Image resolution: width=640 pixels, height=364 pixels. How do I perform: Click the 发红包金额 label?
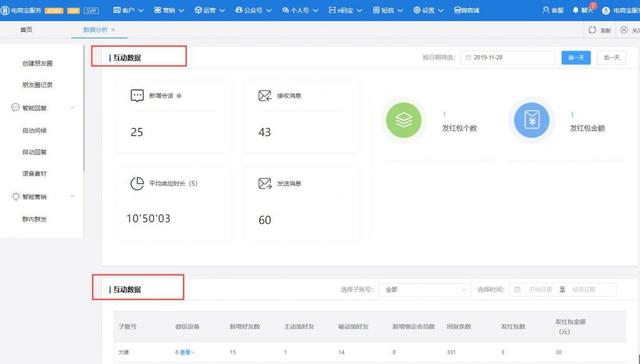[x=587, y=128]
